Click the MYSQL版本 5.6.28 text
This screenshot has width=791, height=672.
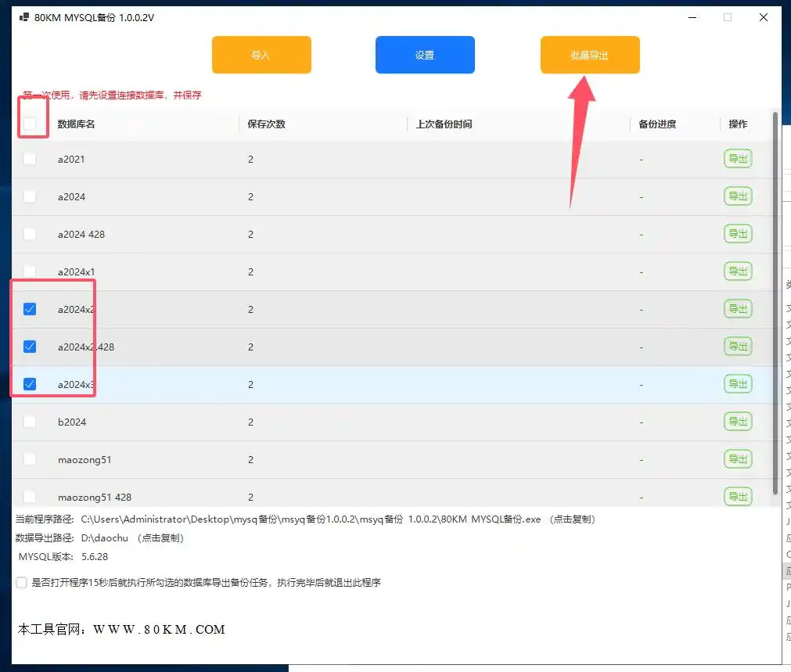(63, 557)
